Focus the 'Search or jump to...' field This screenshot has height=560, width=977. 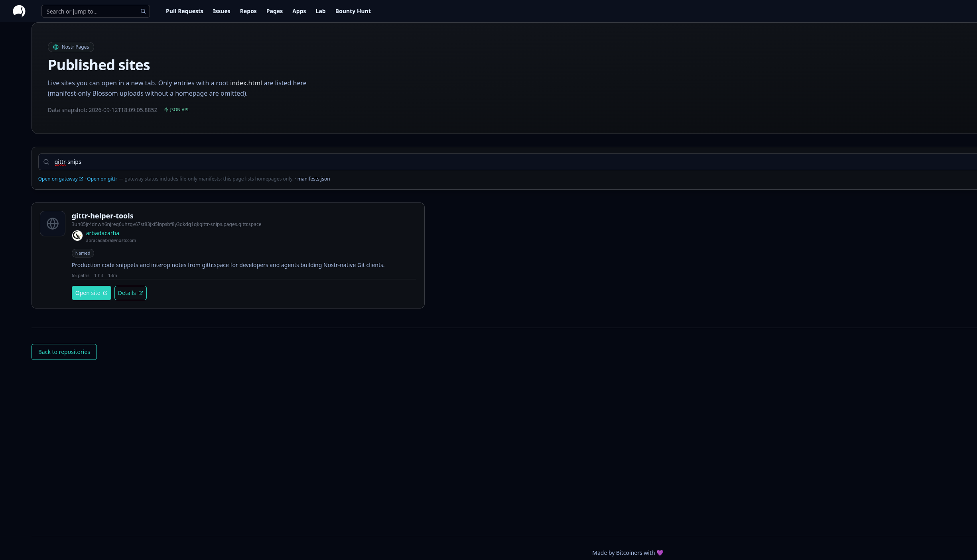[x=96, y=11]
